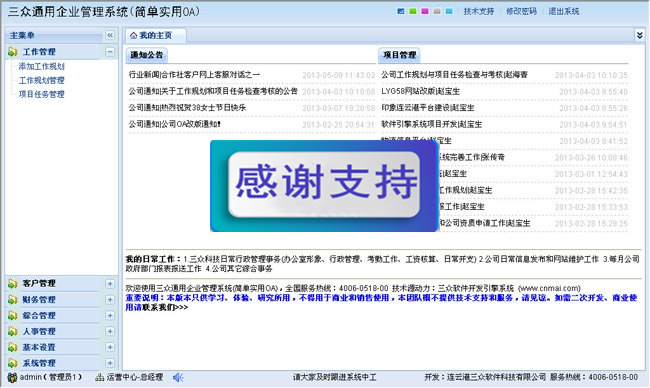Click the 我的日常工作 label
Screen dimensions: 650x388
153,259
